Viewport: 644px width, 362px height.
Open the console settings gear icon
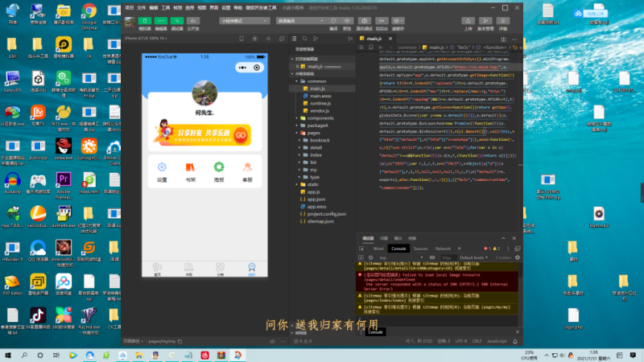(518, 257)
